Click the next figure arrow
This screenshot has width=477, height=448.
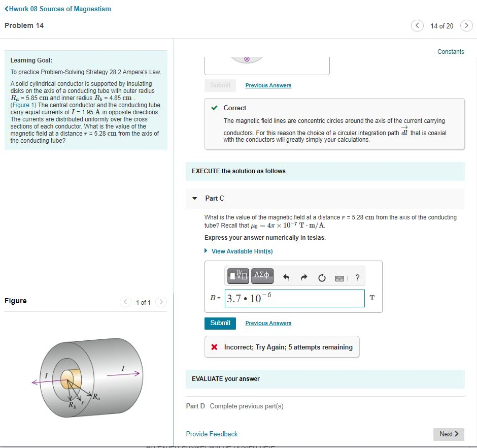pos(161,302)
